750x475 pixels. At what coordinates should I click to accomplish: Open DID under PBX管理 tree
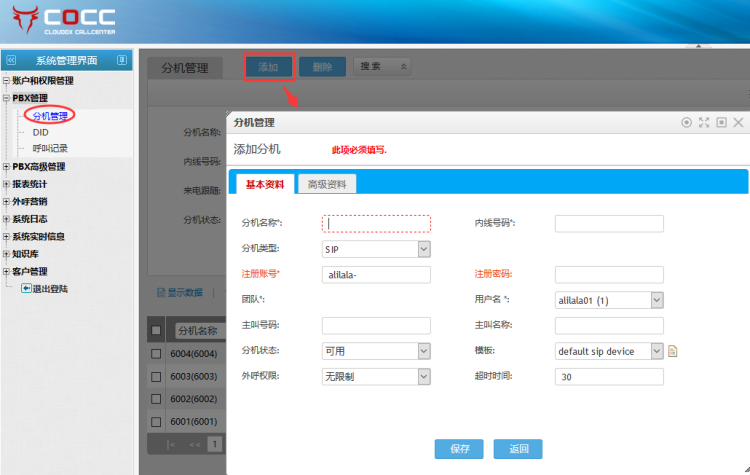pyautogui.click(x=40, y=132)
